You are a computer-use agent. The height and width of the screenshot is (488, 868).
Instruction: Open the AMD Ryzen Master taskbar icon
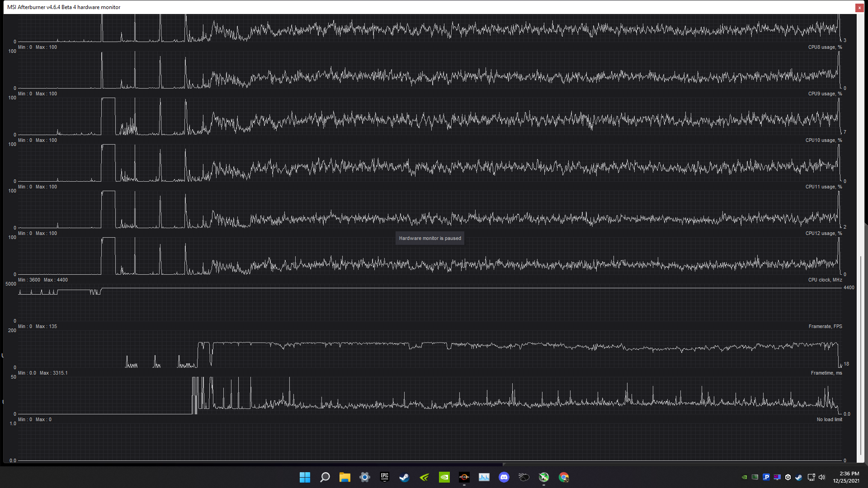[x=464, y=477]
